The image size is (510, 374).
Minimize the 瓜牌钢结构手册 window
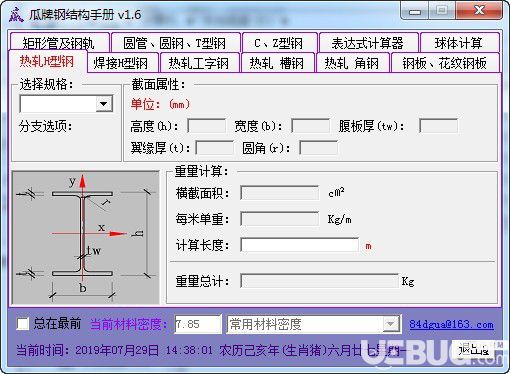[415, 12]
